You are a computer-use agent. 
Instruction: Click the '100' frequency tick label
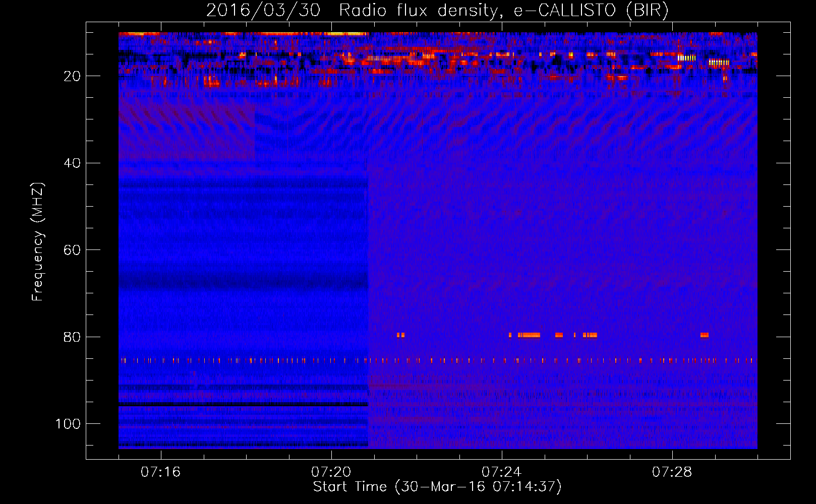(68, 424)
